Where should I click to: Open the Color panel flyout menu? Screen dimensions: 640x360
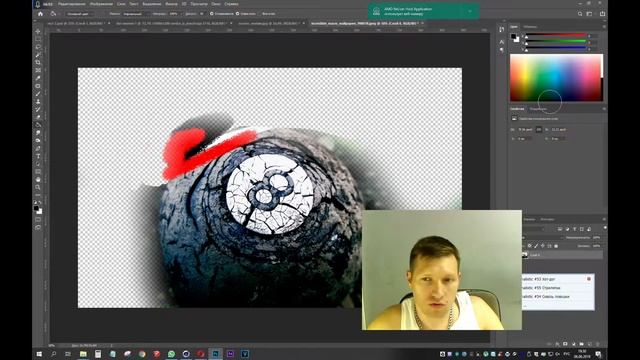tap(604, 27)
